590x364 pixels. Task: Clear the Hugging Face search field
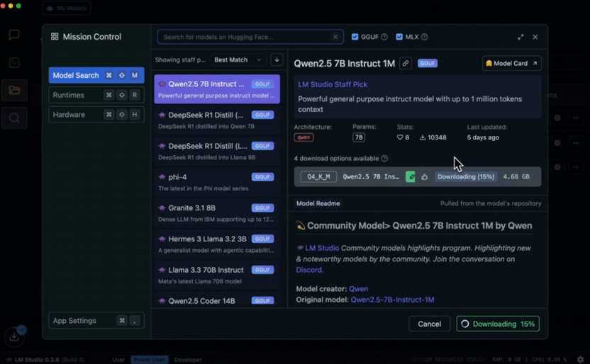335,37
